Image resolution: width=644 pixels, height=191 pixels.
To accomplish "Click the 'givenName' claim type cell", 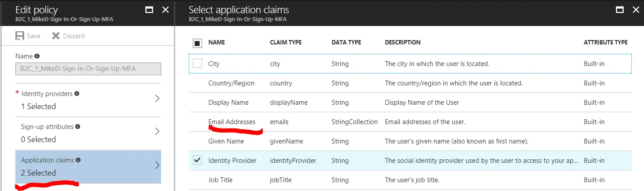I will (x=287, y=141).
